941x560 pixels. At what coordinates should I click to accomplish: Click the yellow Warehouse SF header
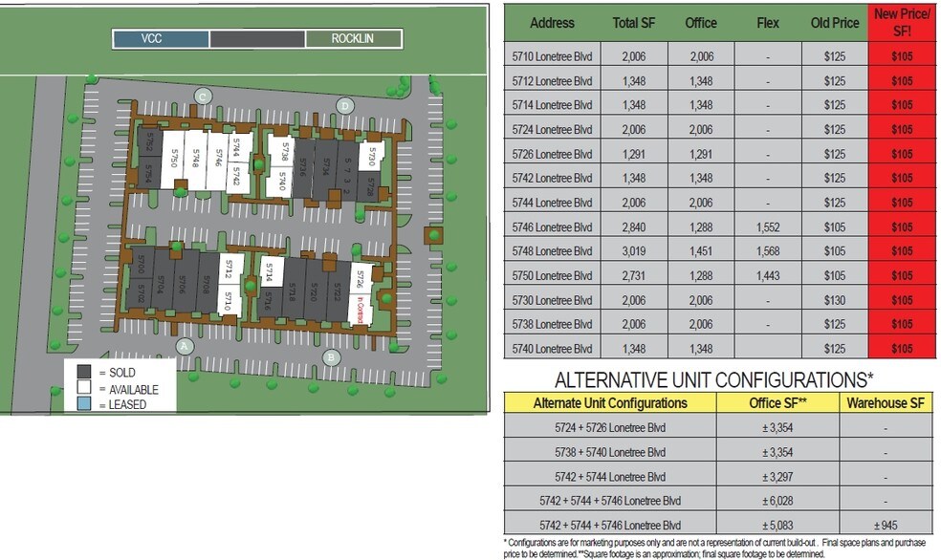click(x=886, y=402)
